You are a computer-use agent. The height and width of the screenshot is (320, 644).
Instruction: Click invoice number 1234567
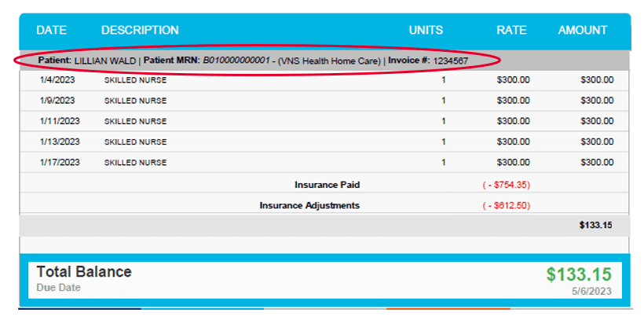click(451, 61)
